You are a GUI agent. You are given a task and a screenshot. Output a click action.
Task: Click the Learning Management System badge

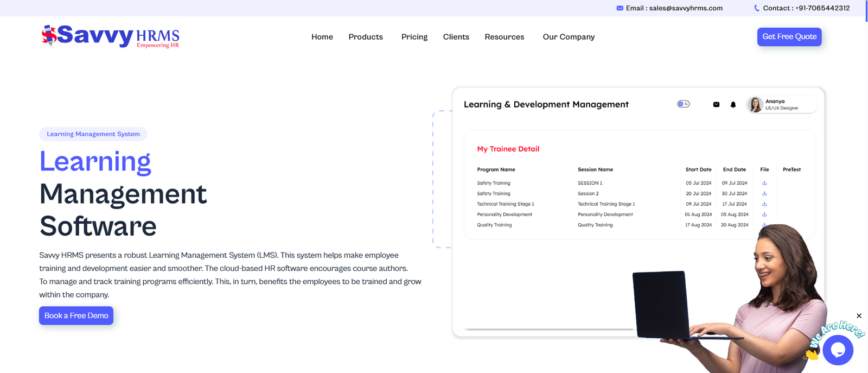tap(93, 134)
